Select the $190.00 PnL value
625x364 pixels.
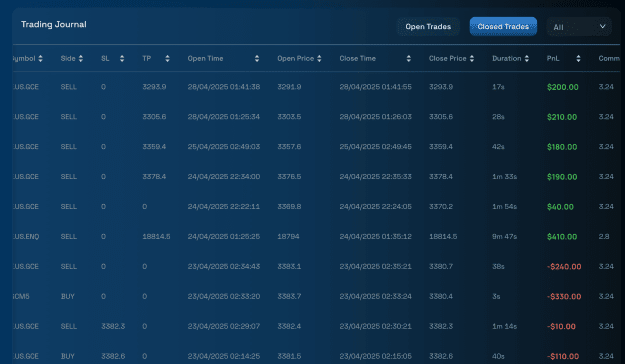tap(562, 177)
